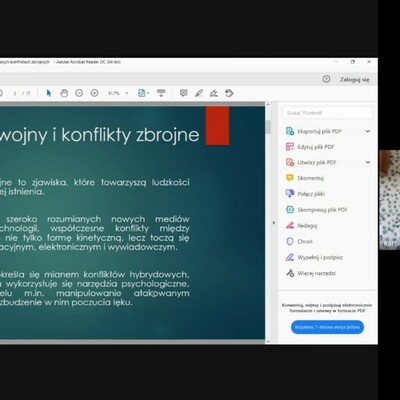Viewport: 400px width, 400px height.
Task: Select the highlight text pen tool
Action: pyautogui.click(x=199, y=93)
